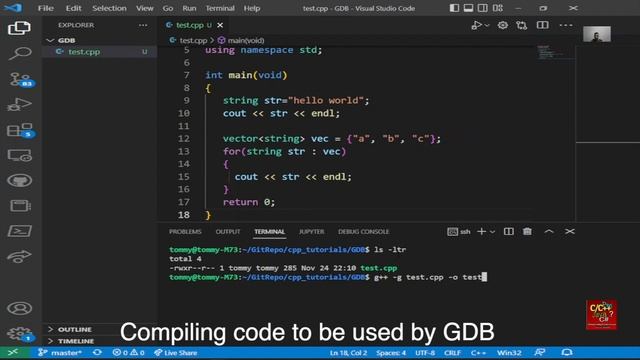Close the test.cpp editor tab

(x=220, y=25)
